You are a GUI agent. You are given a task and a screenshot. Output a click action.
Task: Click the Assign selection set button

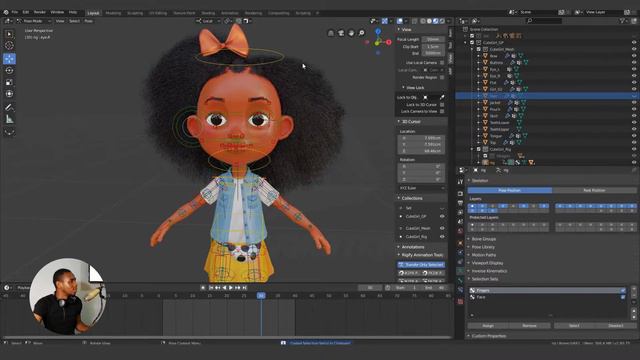point(488,326)
